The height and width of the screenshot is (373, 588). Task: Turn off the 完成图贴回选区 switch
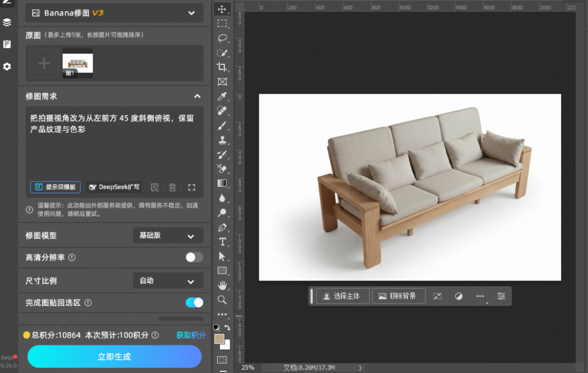[x=194, y=302]
